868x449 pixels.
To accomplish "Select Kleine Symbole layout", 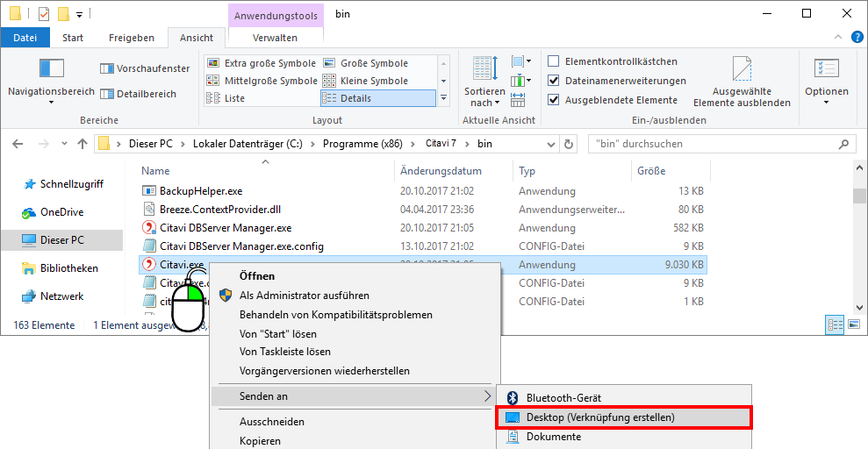I will (x=365, y=81).
